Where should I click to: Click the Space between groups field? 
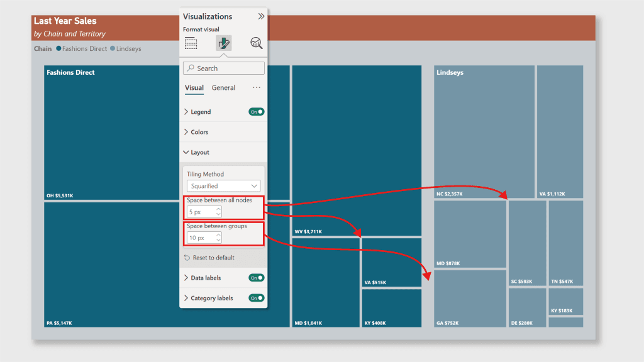click(x=204, y=238)
